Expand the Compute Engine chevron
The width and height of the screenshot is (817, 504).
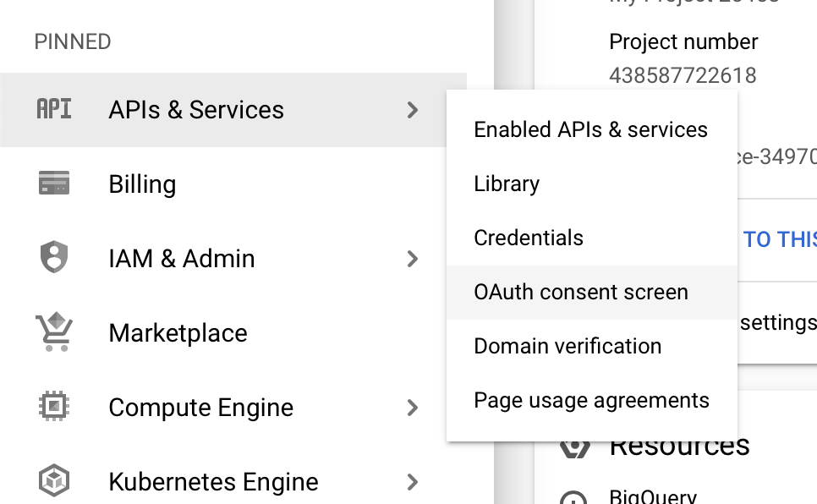[x=413, y=408]
